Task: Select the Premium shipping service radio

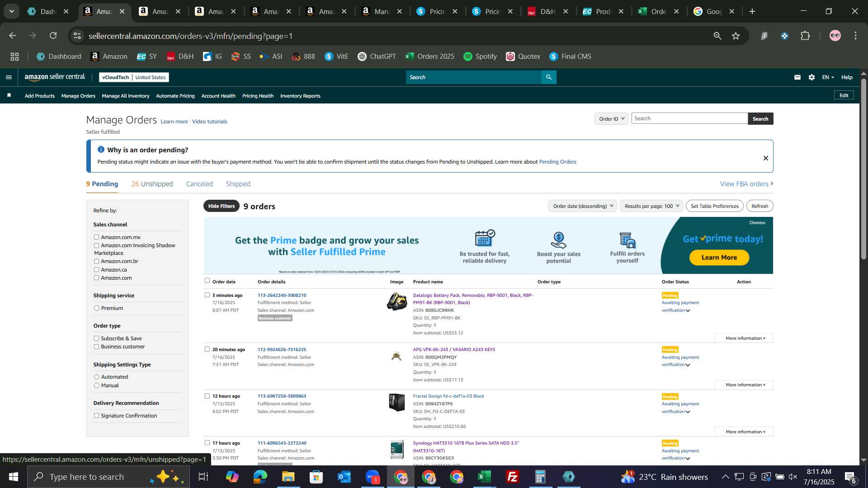Action: pyautogui.click(x=96, y=308)
